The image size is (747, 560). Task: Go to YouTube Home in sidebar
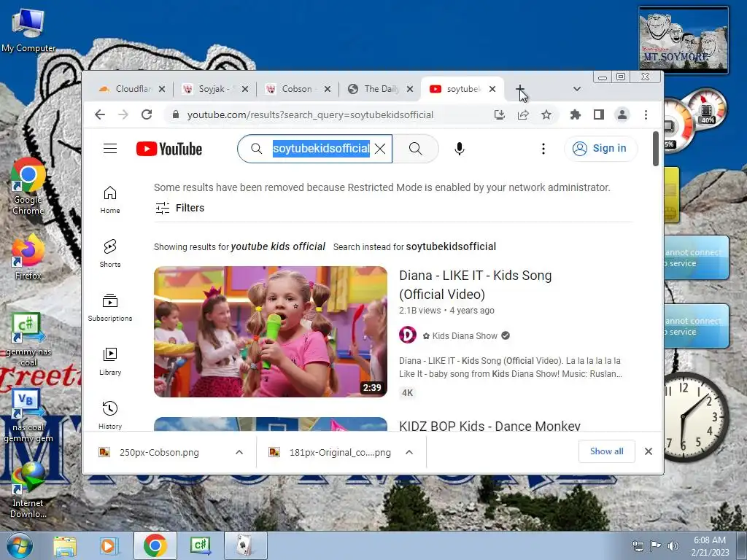click(x=110, y=200)
